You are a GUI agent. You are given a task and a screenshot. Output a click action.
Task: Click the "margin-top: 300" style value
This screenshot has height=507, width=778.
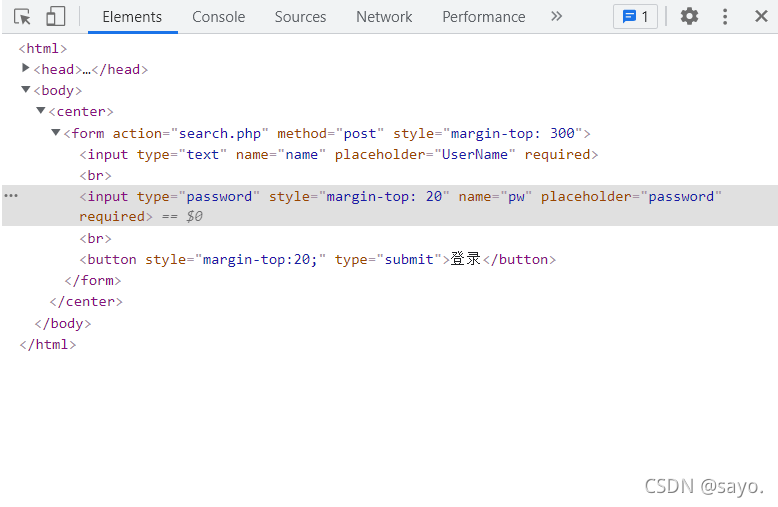click(513, 133)
